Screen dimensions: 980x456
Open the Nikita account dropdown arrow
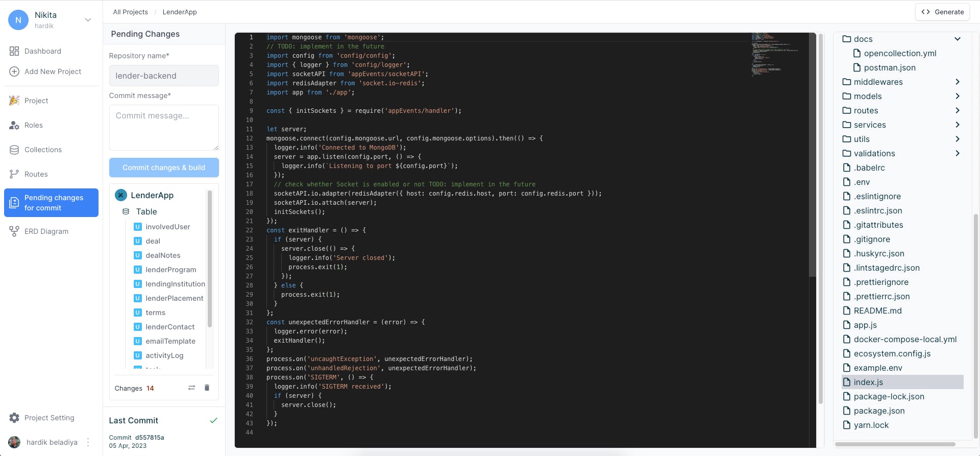point(88,20)
